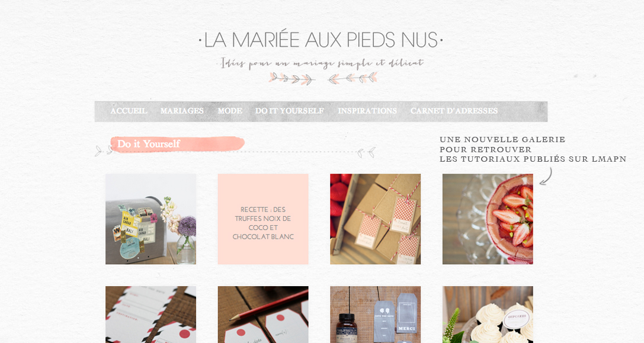Click the La Mariée aux Pieds Nus logo

(321, 40)
